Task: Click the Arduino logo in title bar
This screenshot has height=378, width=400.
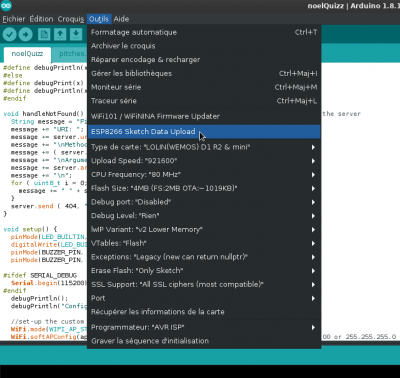Action: (6, 5)
